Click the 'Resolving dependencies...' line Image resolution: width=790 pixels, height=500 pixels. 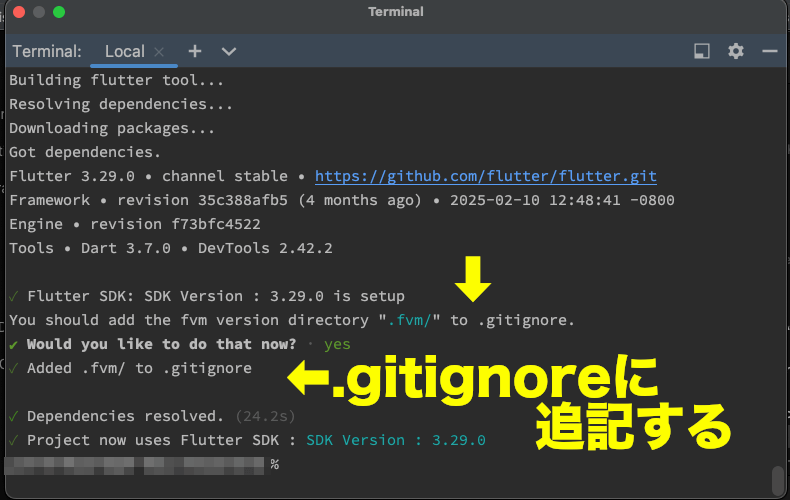coord(121,104)
